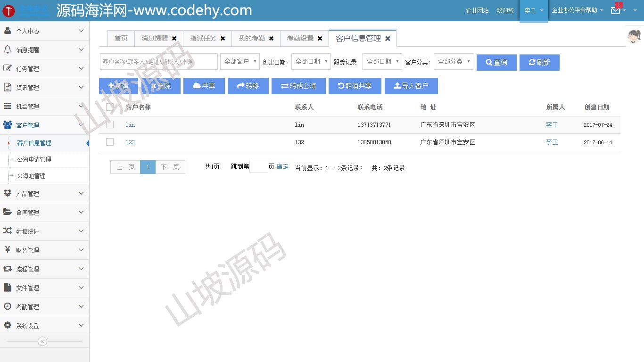This screenshot has width=644, height=362.
Task: Click the document icon beside 资讯管理
Action: (x=8, y=87)
